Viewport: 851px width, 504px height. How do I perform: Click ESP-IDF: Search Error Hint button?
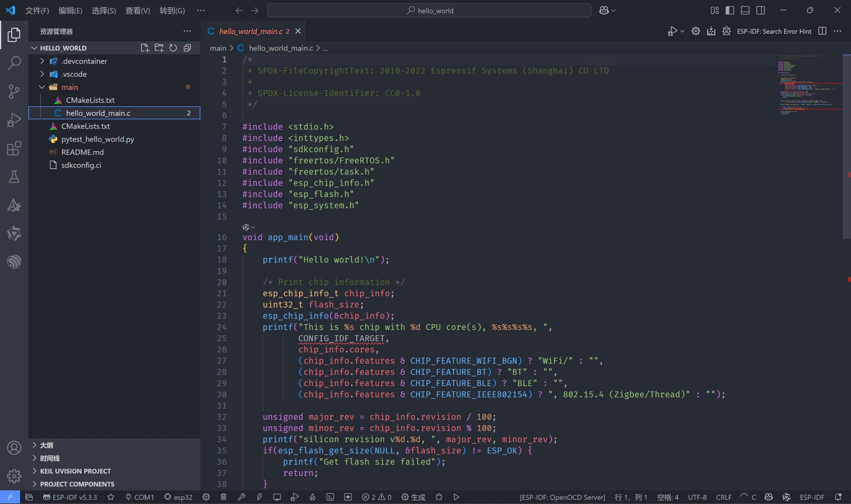[x=774, y=31]
